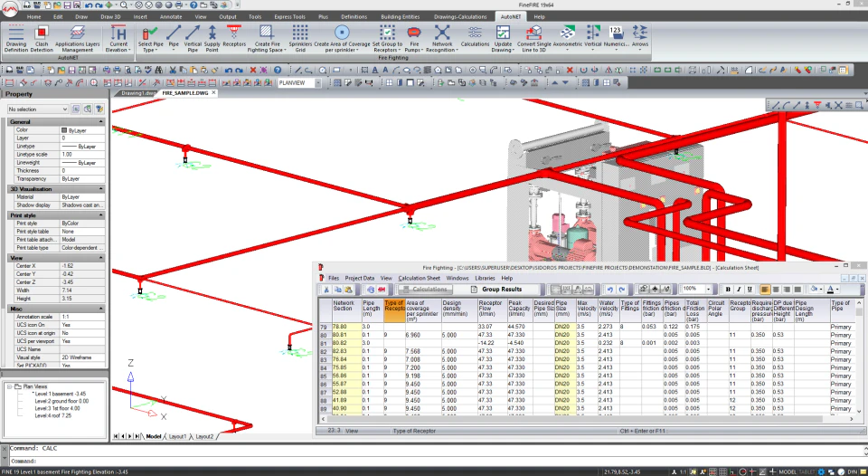Open the font color picker in Calculation Sheet

[x=832, y=290]
